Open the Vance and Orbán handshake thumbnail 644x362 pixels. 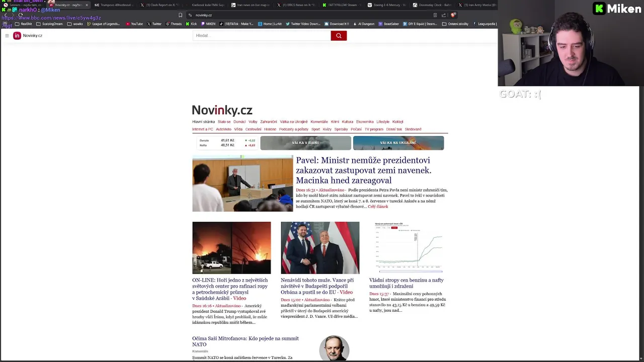pyautogui.click(x=320, y=248)
